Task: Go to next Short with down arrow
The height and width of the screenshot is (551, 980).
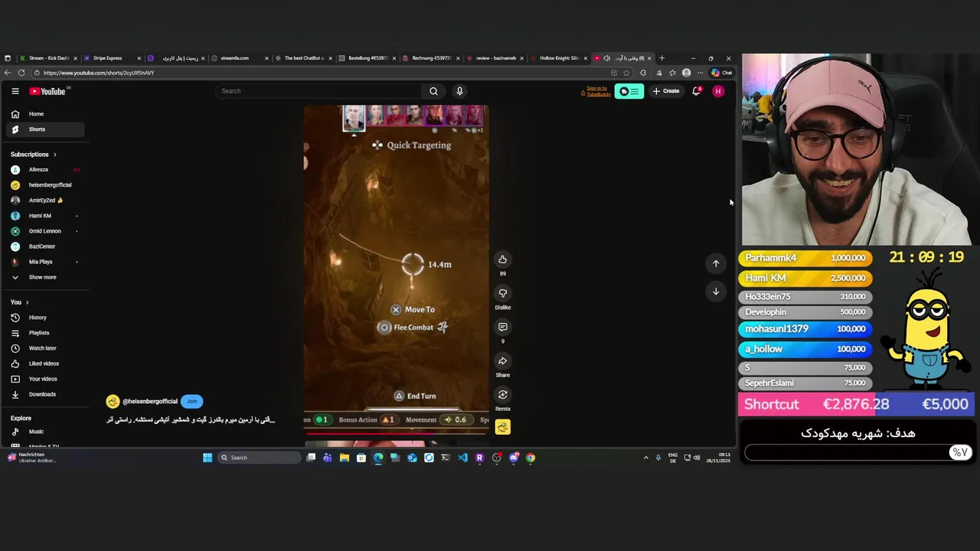Action: tap(716, 291)
